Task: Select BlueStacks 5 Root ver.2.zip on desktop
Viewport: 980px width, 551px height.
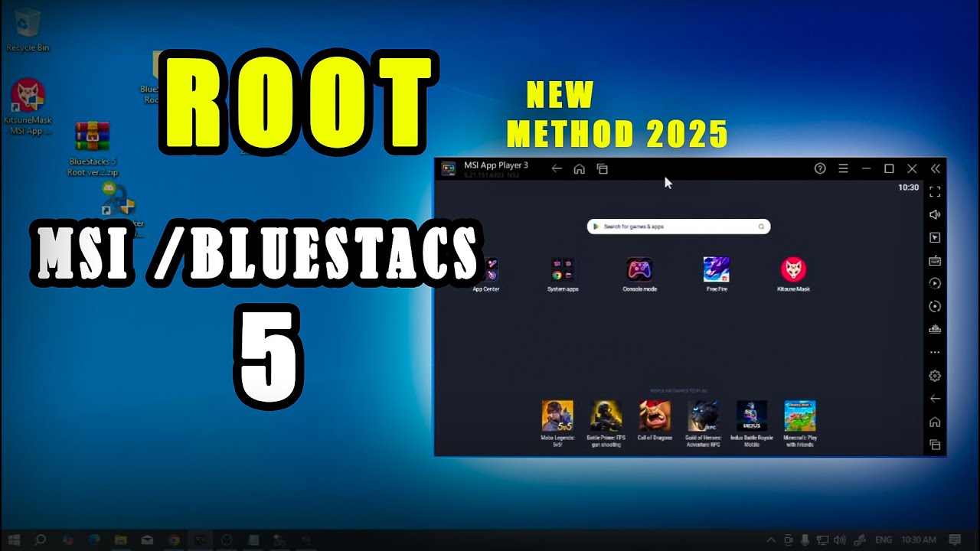Action: [93, 148]
